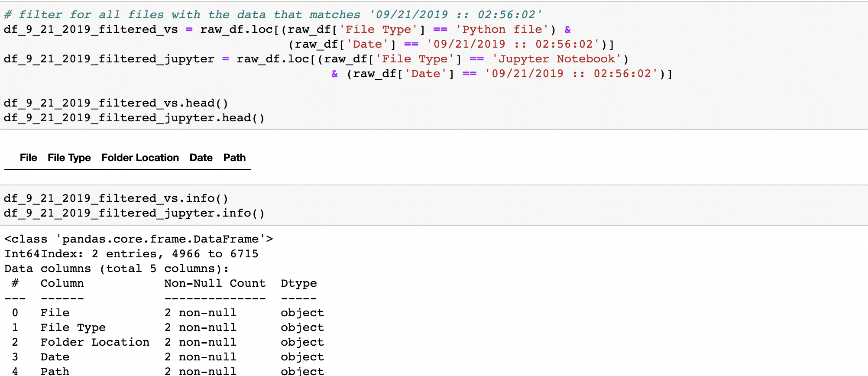Click the Dtype header in info output
Viewport: 868px width, 376px height.
click(x=299, y=283)
